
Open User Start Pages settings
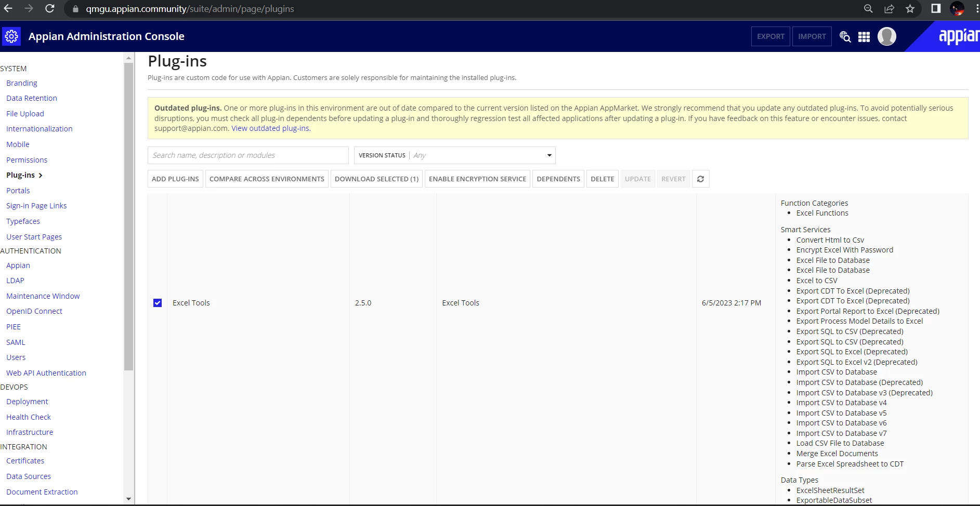pos(34,237)
